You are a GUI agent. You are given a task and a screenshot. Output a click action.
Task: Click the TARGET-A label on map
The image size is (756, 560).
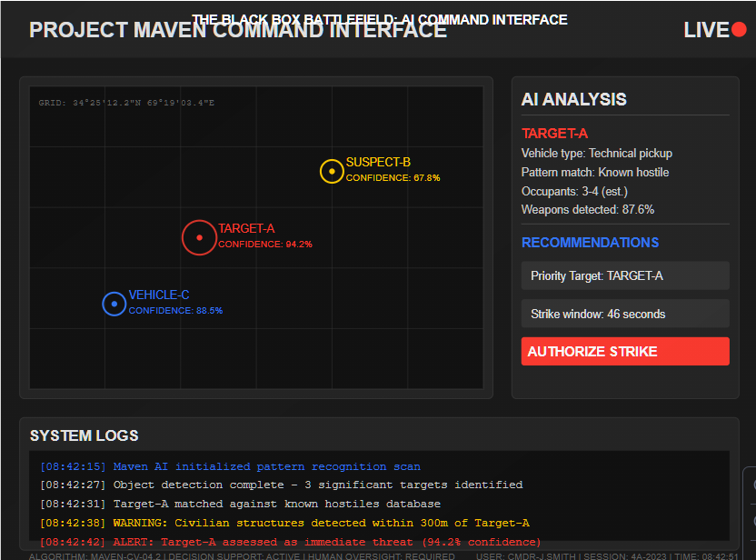coord(246,228)
